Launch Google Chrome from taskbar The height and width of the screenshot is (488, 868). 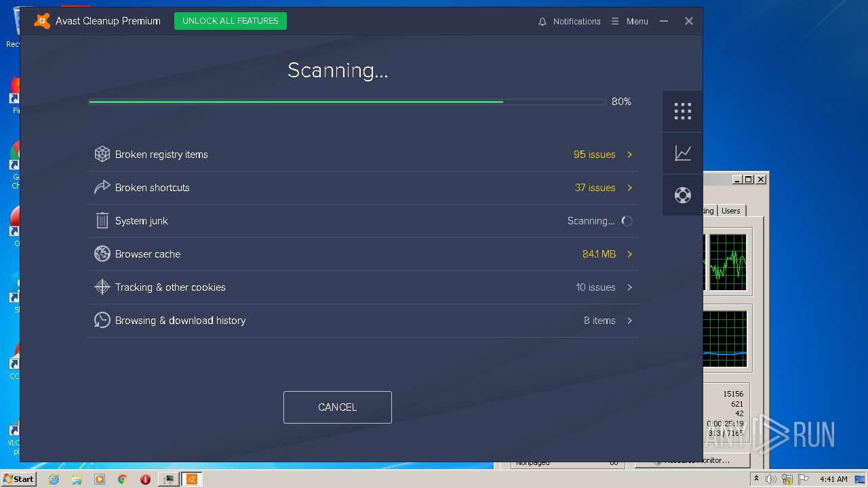[123, 479]
